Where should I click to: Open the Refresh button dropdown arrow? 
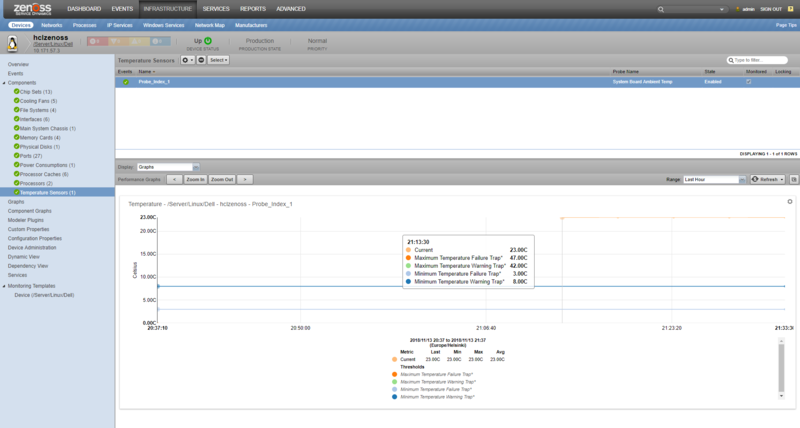[x=782, y=180]
